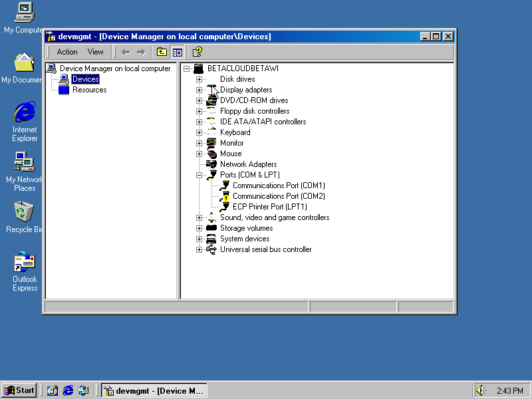Click the System devices icon
This screenshot has height=399, width=532.
pos(211,239)
